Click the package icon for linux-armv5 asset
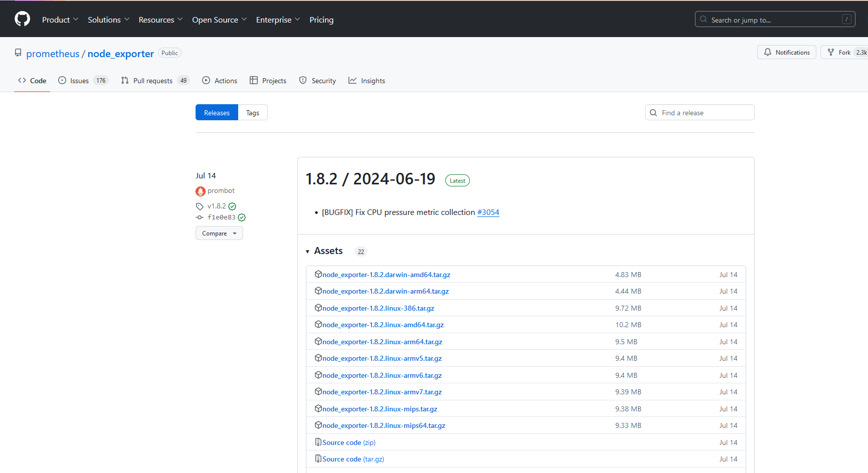The width and height of the screenshot is (868, 473). pyautogui.click(x=318, y=358)
